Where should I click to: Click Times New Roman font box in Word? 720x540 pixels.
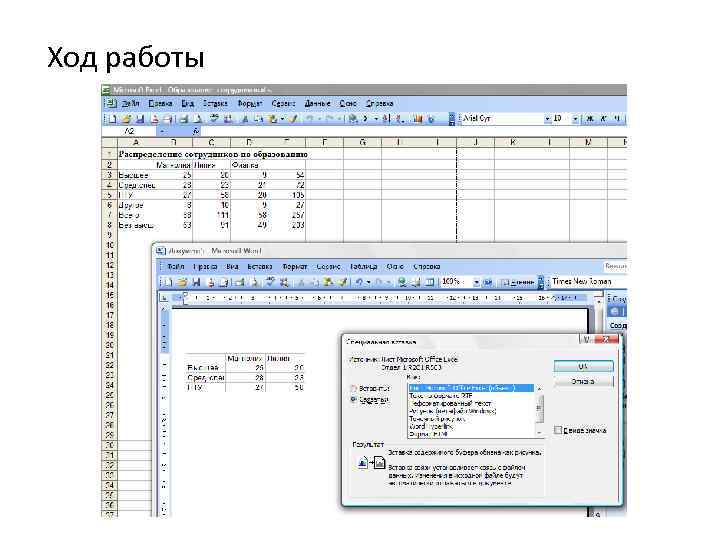coord(588,281)
